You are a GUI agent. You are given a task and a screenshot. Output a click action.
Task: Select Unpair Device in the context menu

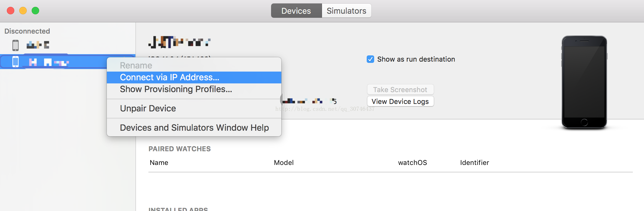(x=194, y=109)
